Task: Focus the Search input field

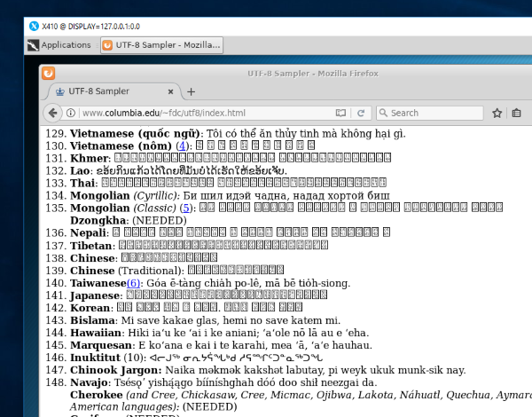Action: click(434, 113)
